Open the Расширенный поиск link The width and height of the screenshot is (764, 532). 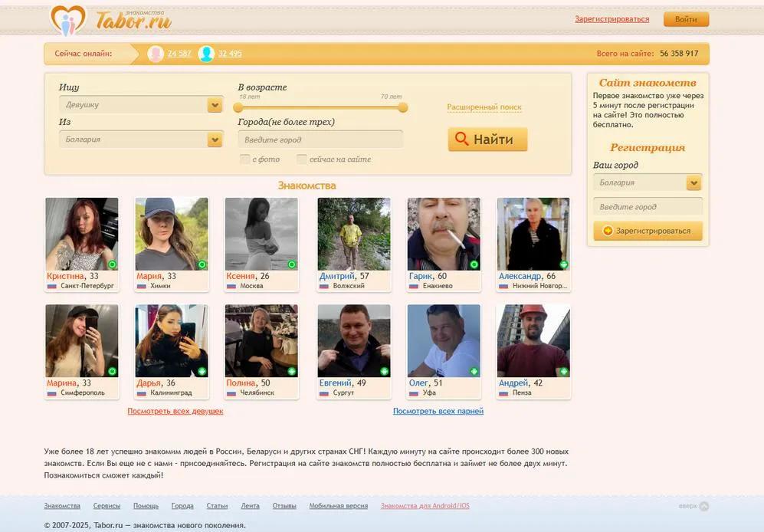(x=484, y=108)
